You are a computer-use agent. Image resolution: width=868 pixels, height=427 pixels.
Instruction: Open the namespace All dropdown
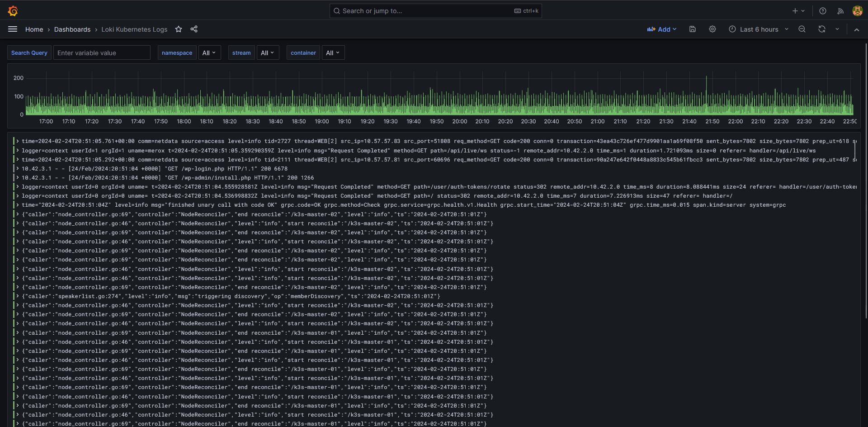click(x=209, y=53)
